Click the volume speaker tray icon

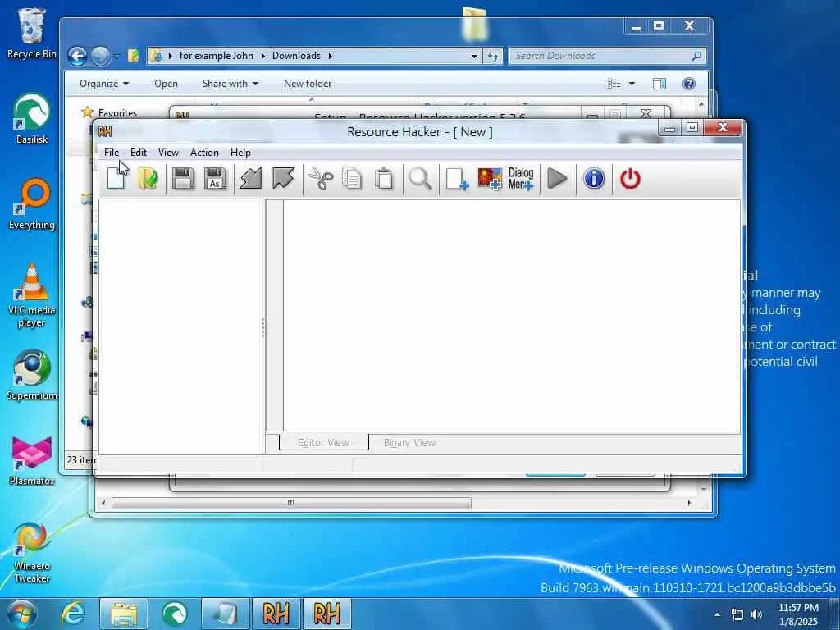point(756,614)
